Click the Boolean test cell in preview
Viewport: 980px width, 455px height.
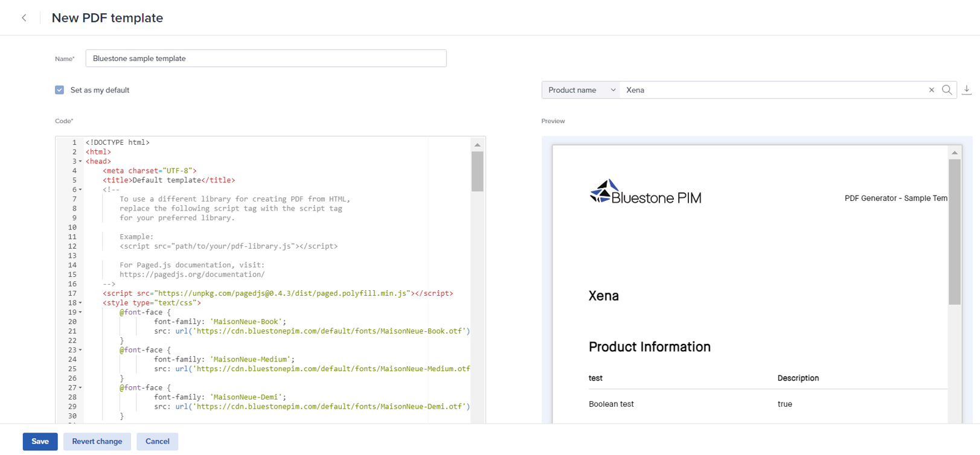[x=611, y=404]
